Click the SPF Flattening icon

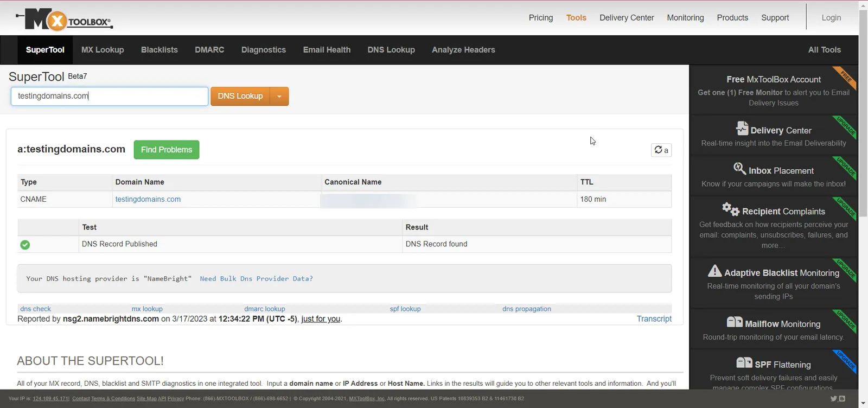pyautogui.click(x=744, y=363)
